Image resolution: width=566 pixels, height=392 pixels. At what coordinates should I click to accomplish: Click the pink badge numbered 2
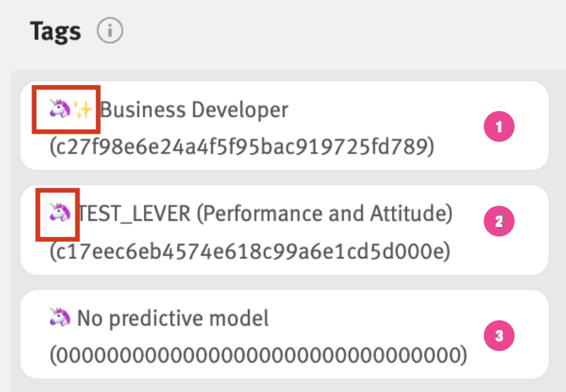pyautogui.click(x=499, y=221)
